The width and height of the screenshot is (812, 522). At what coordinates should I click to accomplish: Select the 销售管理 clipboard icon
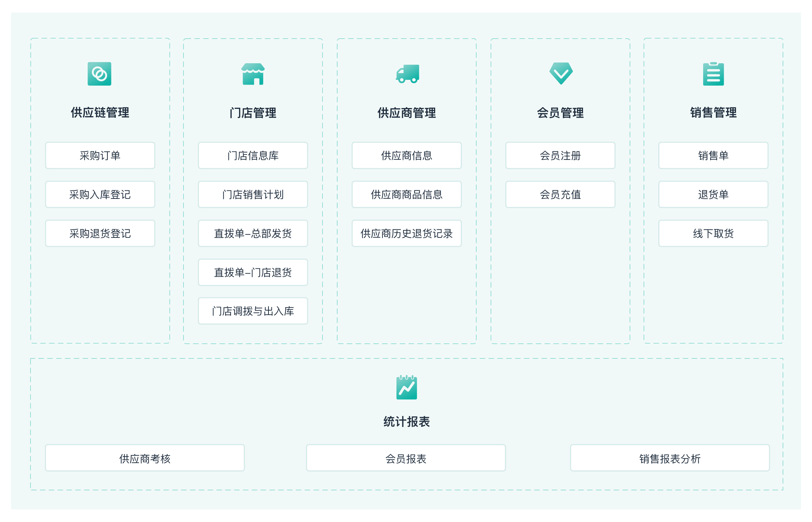(x=713, y=74)
